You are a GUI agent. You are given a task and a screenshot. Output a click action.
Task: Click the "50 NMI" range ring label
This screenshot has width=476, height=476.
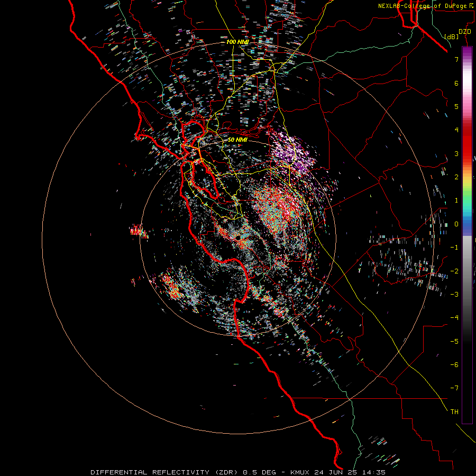coord(237,140)
